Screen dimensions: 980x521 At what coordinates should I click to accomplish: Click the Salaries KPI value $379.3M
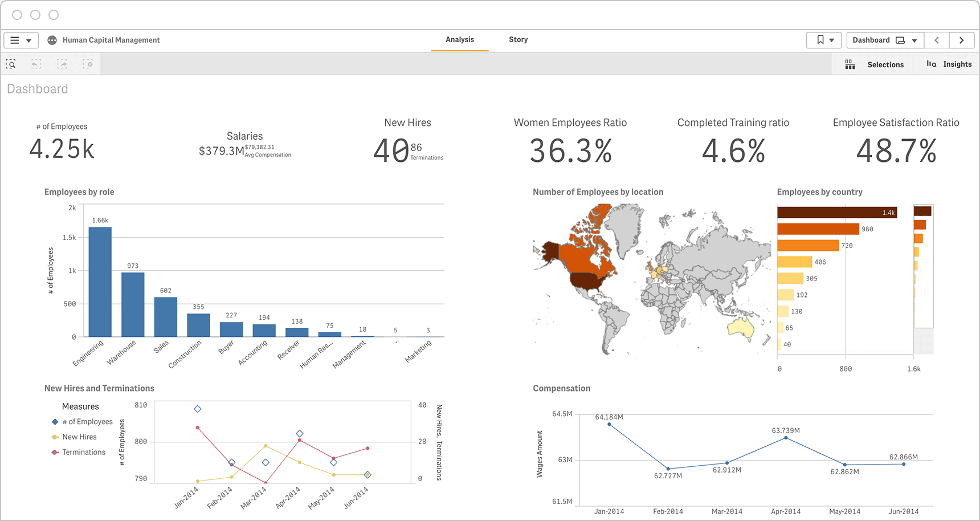tap(221, 151)
